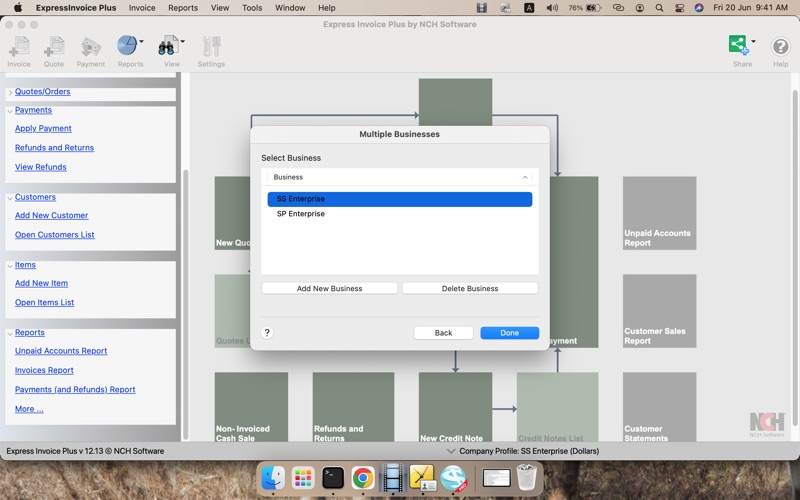This screenshot has width=800, height=500.
Task: Open the Trash in the dock
Action: pyautogui.click(x=527, y=477)
